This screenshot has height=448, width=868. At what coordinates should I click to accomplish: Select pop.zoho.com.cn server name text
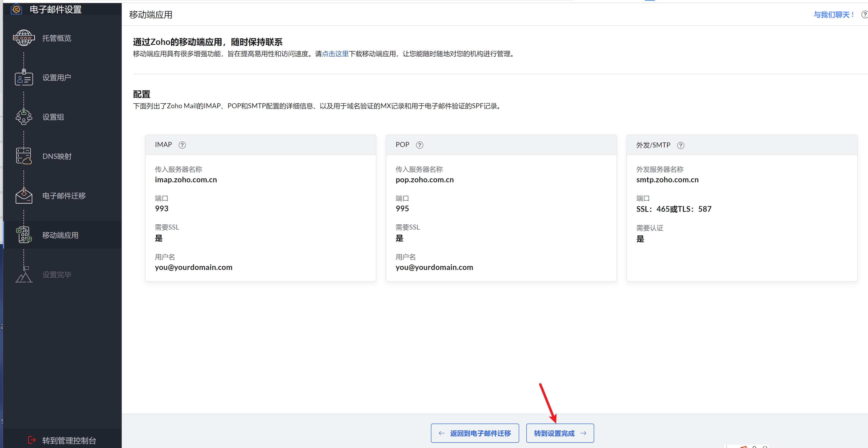425,180
